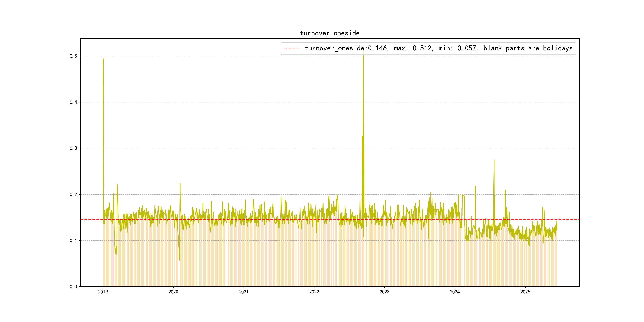The height and width of the screenshot is (322, 644).
Task: Click the tall spike top at start of 2019
Action: pos(103,59)
